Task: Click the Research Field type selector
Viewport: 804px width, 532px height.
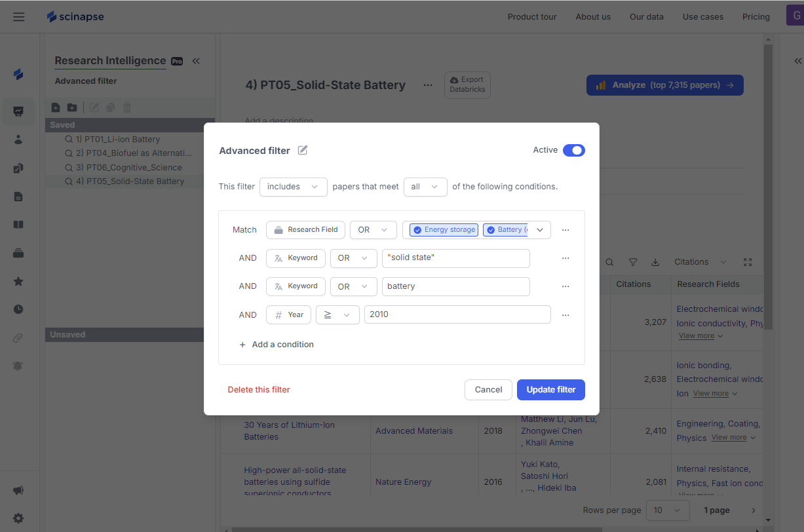Action: coord(305,230)
